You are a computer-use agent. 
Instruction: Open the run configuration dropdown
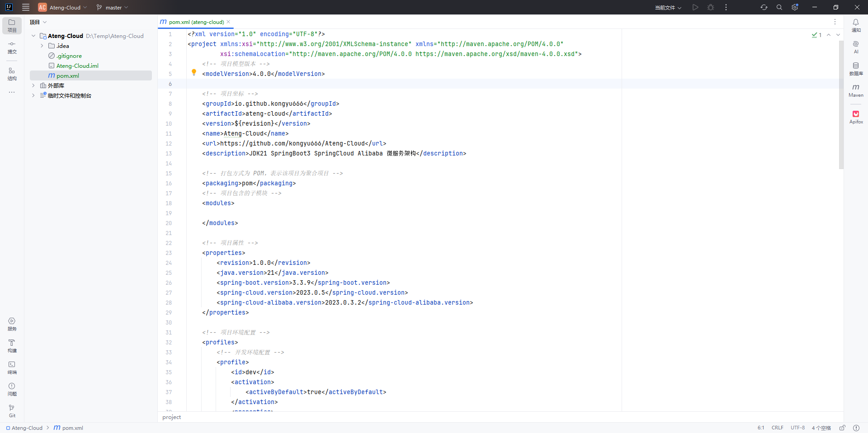pos(668,7)
